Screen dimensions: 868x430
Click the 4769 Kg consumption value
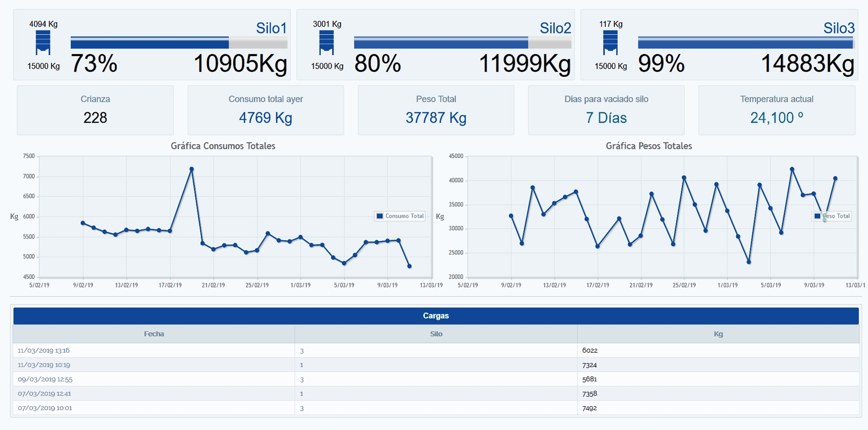(x=266, y=118)
